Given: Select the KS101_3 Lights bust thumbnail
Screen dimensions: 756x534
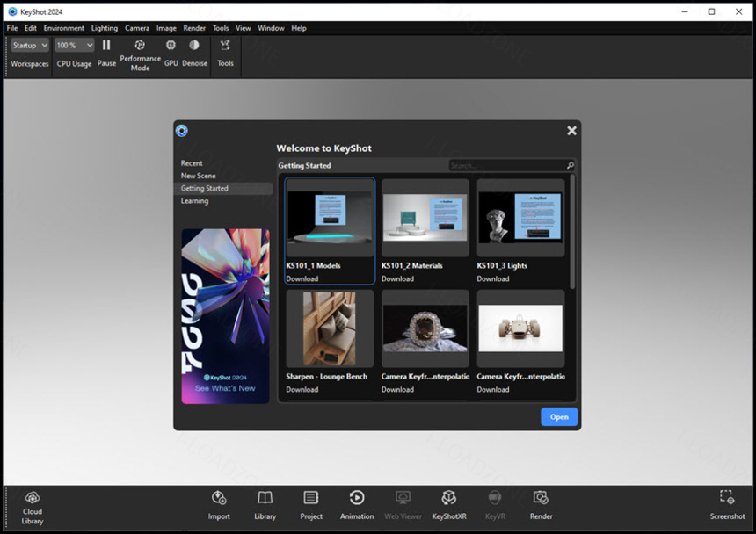Looking at the screenshot, I should tap(520, 218).
